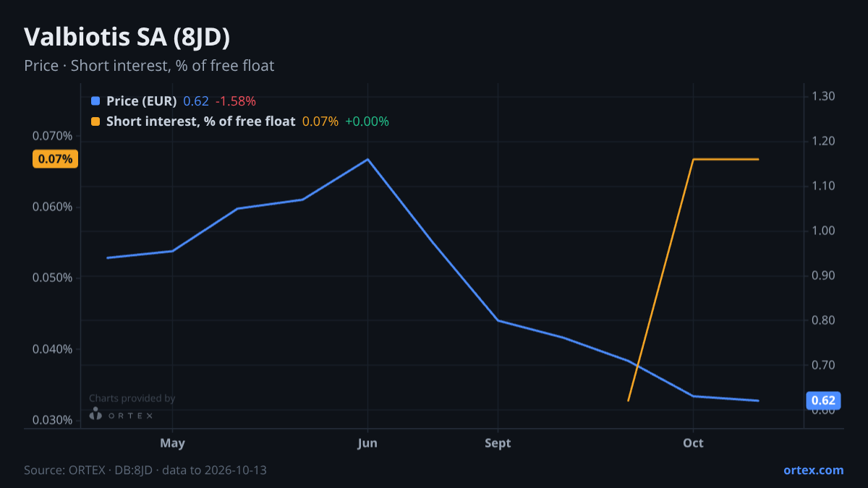Click the 0.07% short interest legend value
Screen dimensions: 868x488
[x=320, y=121]
